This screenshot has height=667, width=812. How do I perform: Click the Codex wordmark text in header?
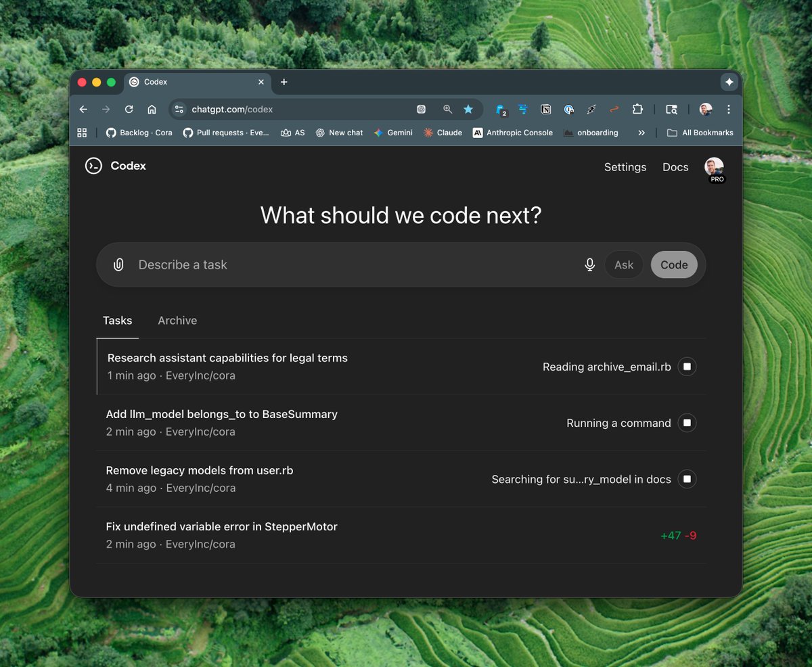[129, 166]
